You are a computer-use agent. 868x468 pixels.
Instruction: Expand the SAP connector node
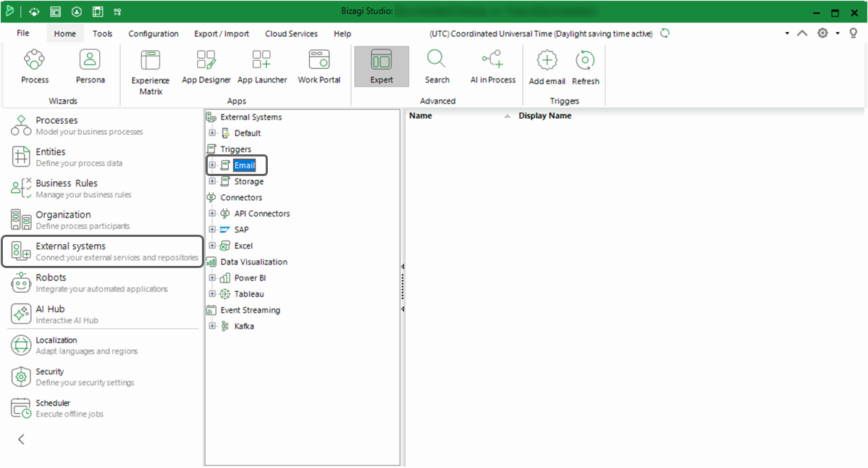[x=212, y=230]
